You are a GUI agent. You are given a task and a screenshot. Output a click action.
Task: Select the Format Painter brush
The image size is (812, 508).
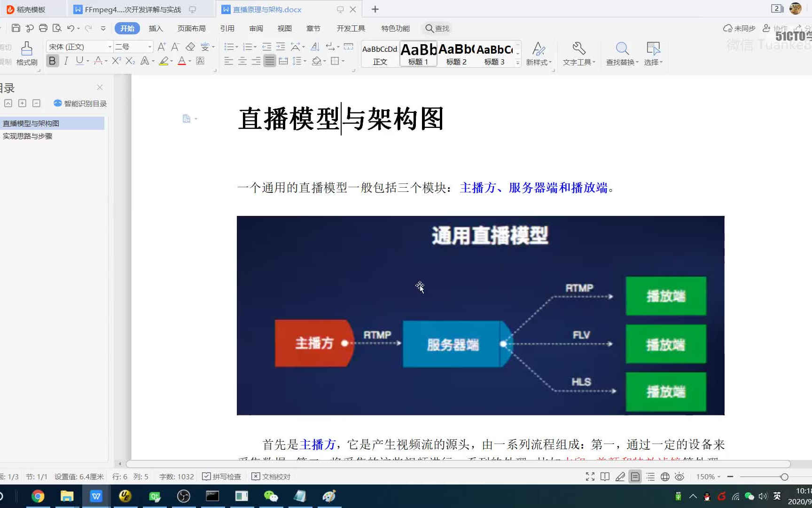coord(27,54)
